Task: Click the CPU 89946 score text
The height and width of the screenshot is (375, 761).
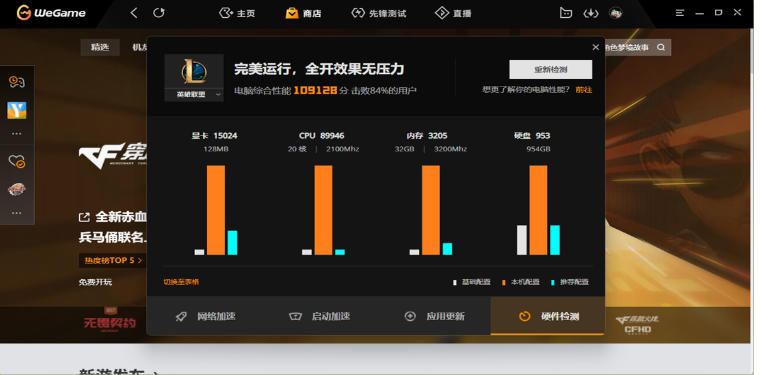Action: click(322, 136)
